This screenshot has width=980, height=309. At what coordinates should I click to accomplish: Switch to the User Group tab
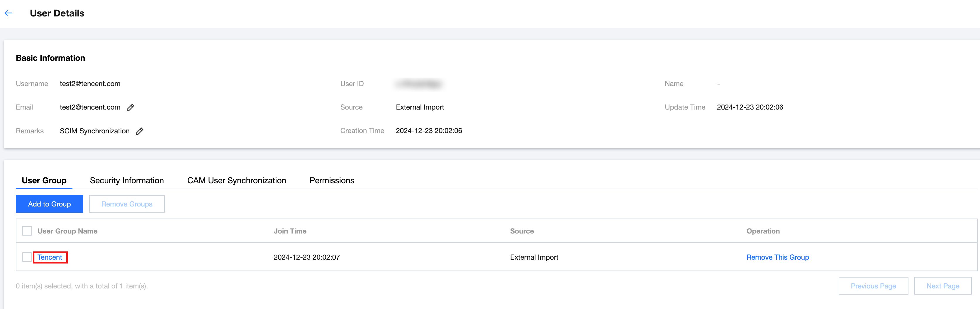pyautogui.click(x=44, y=181)
